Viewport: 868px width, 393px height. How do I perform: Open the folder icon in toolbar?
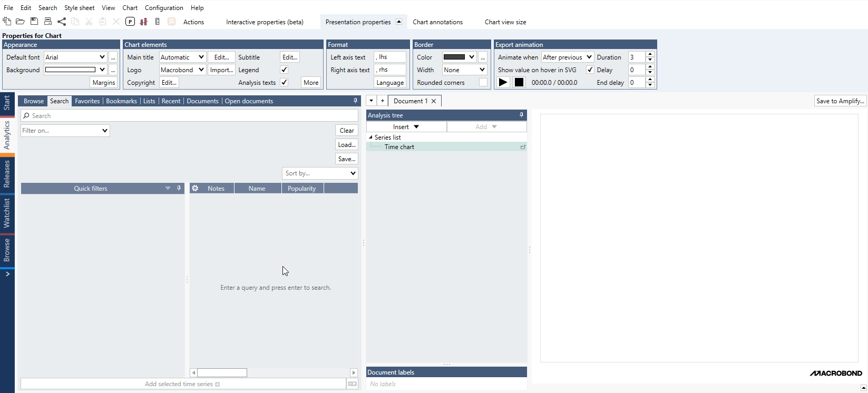pos(20,22)
